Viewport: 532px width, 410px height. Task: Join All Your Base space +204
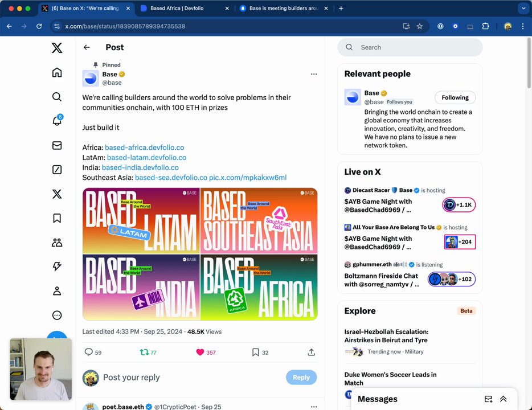[x=460, y=242]
